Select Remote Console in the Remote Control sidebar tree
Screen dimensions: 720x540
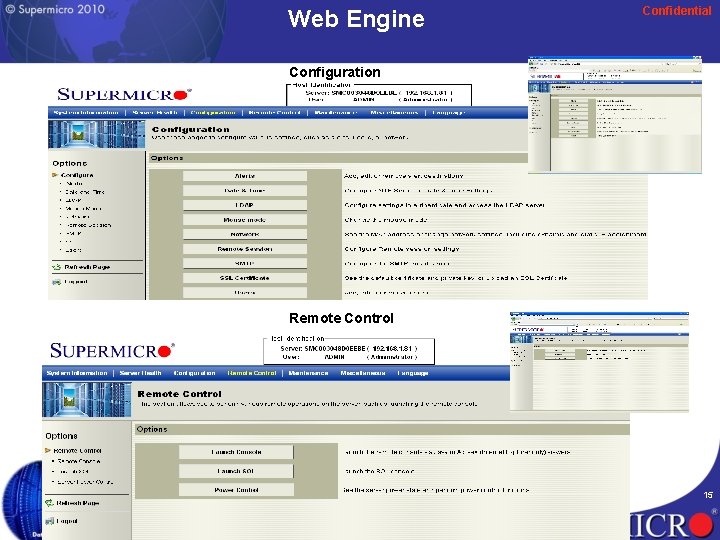pos(79,461)
